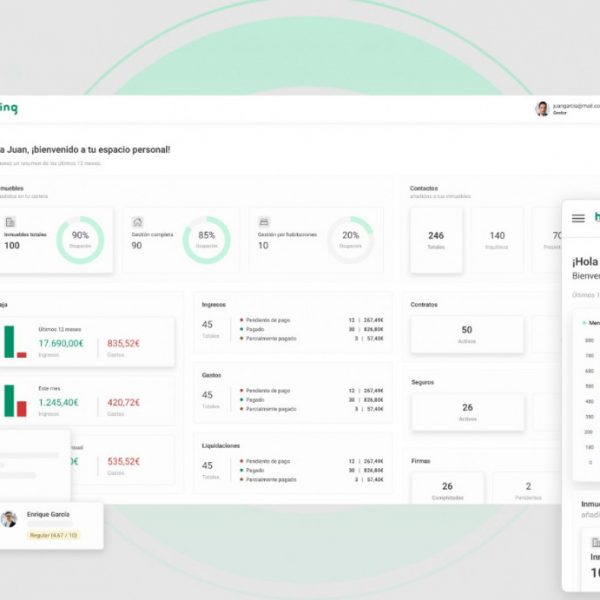Screen dimensions: 600x600
Task: Click the 90% occupancy donut chart
Action: tap(80, 240)
